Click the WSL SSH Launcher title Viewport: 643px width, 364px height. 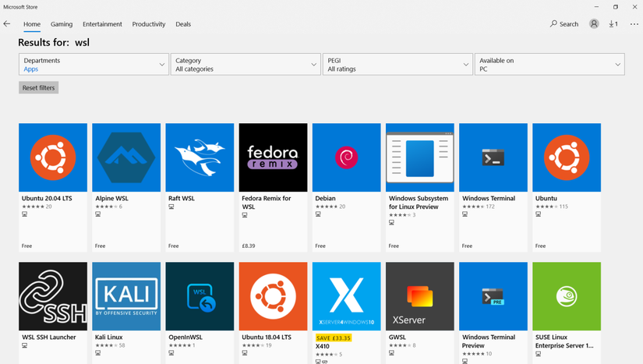coord(49,337)
